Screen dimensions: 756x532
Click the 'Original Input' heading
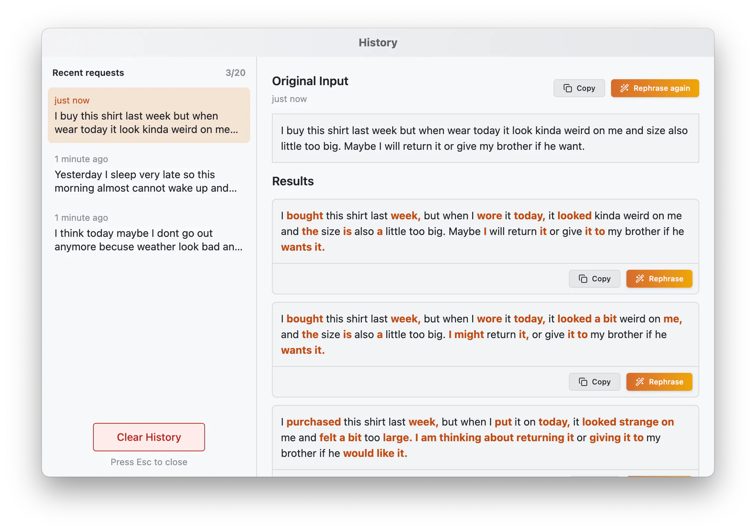click(310, 81)
